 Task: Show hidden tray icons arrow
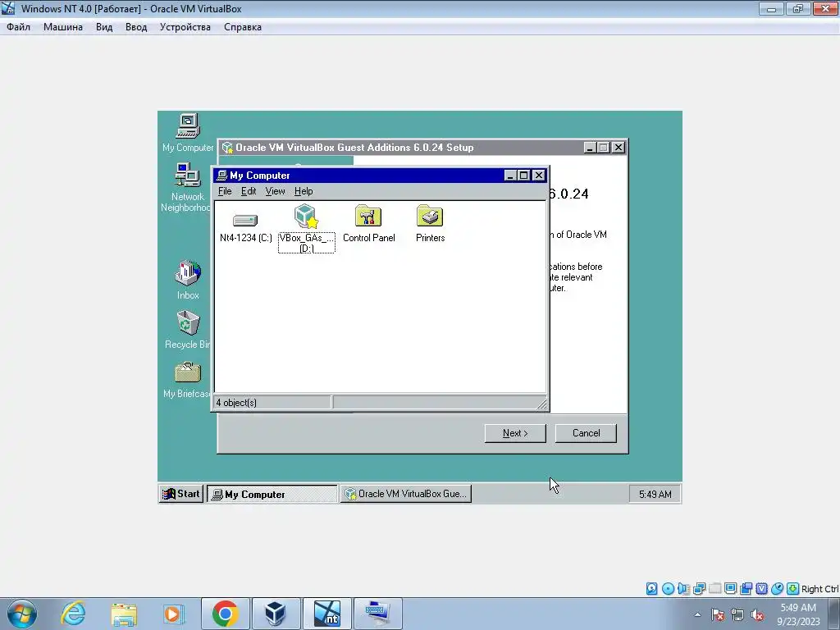[697, 615]
